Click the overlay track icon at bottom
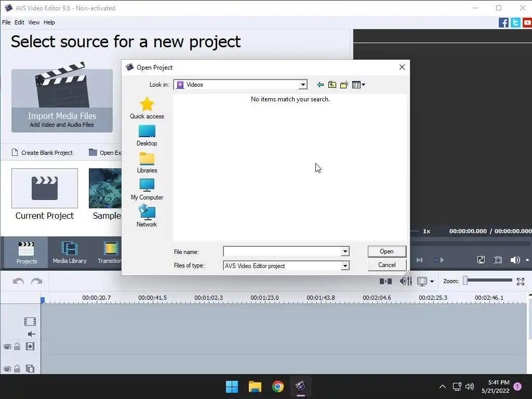532x399 pixels. coord(30,368)
